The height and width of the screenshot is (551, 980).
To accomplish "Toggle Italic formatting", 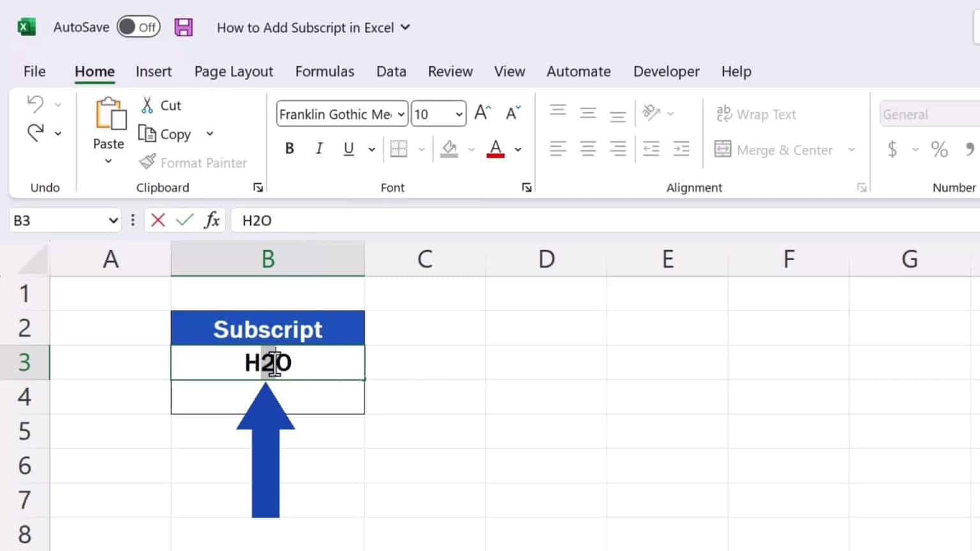I will click(319, 149).
